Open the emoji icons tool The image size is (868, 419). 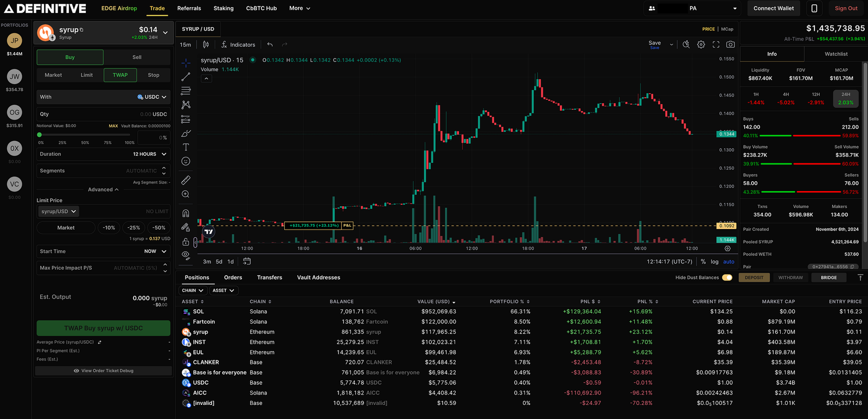186,161
